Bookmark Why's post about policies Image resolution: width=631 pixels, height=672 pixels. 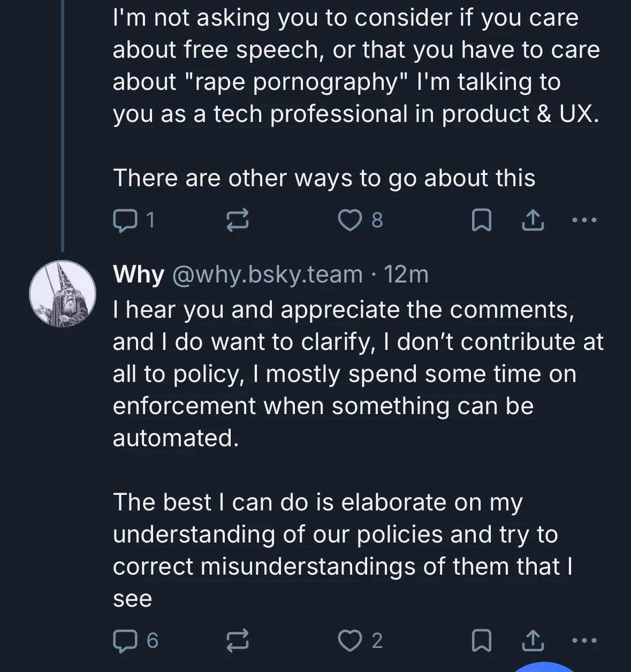point(481,640)
